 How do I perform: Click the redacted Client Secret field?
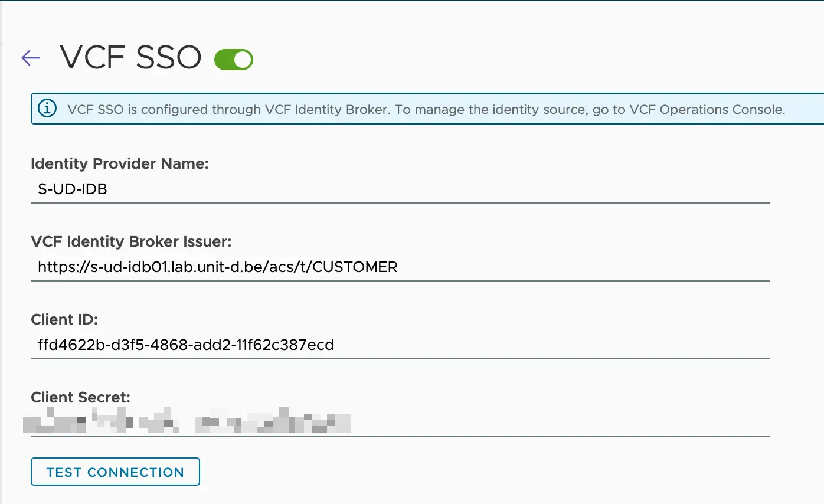coord(236,423)
